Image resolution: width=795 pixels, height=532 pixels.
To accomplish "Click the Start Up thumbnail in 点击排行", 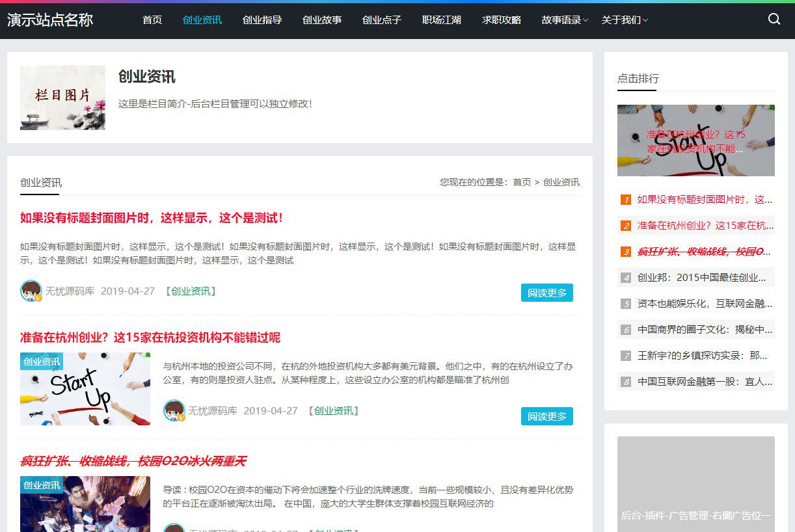I will pos(695,140).
